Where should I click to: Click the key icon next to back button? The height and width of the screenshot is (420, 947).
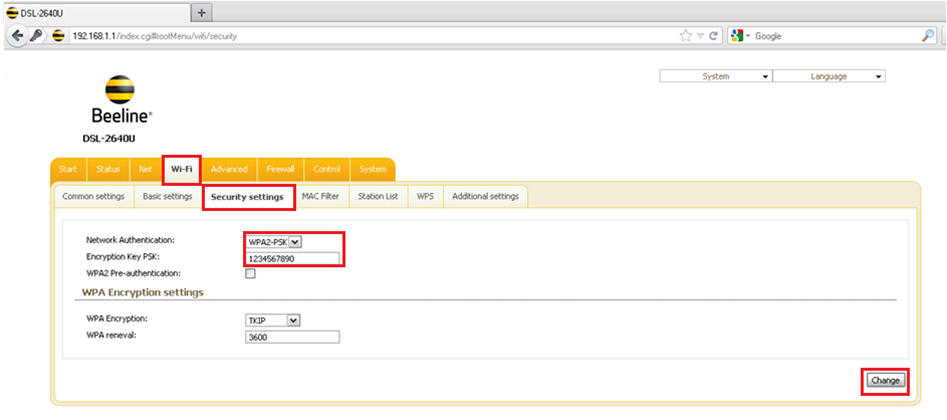point(36,35)
